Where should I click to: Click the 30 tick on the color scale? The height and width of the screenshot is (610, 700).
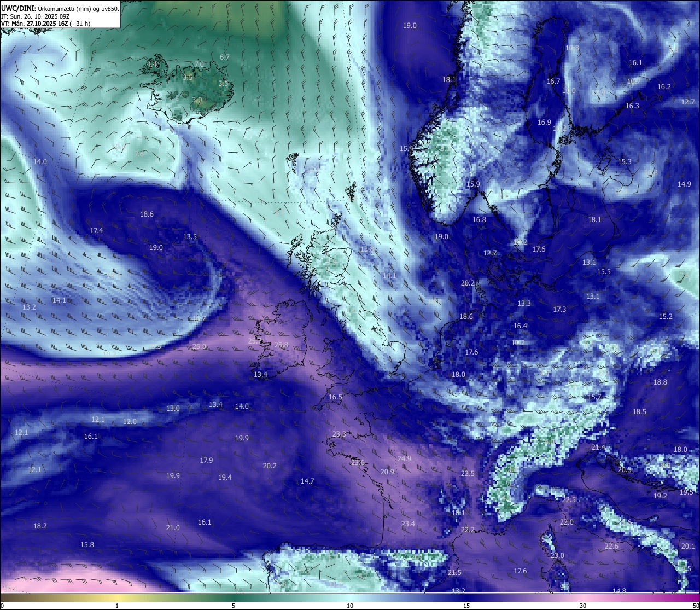[x=583, y=606]
